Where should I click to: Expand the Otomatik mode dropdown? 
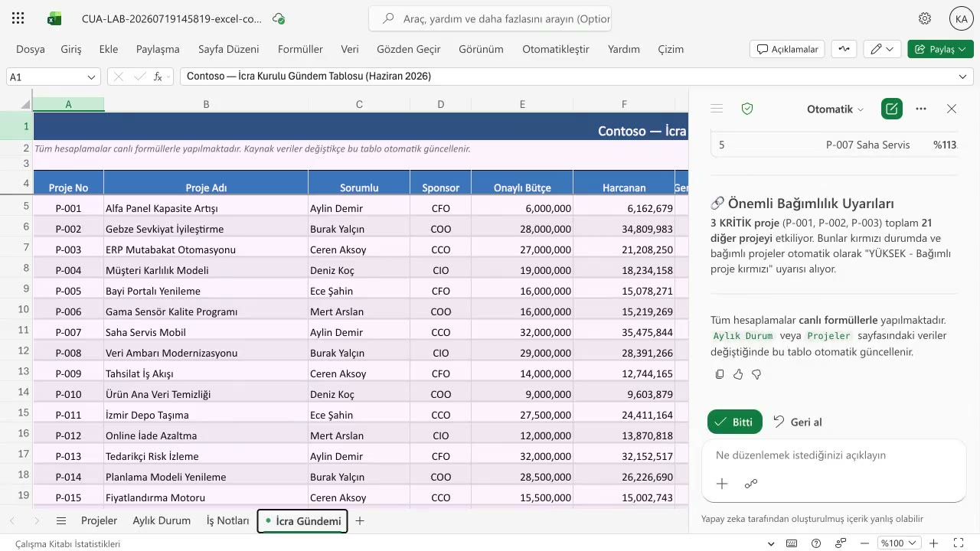(835, 109)
